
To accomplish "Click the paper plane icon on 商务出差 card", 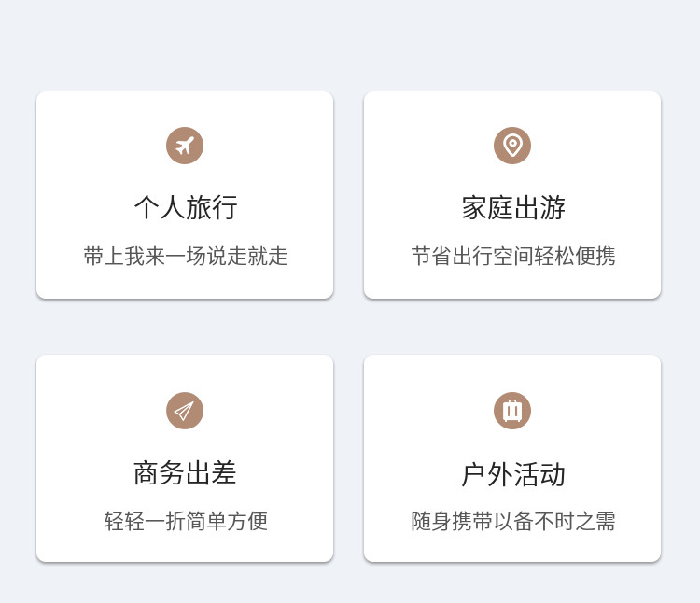I will coord(184,411).
